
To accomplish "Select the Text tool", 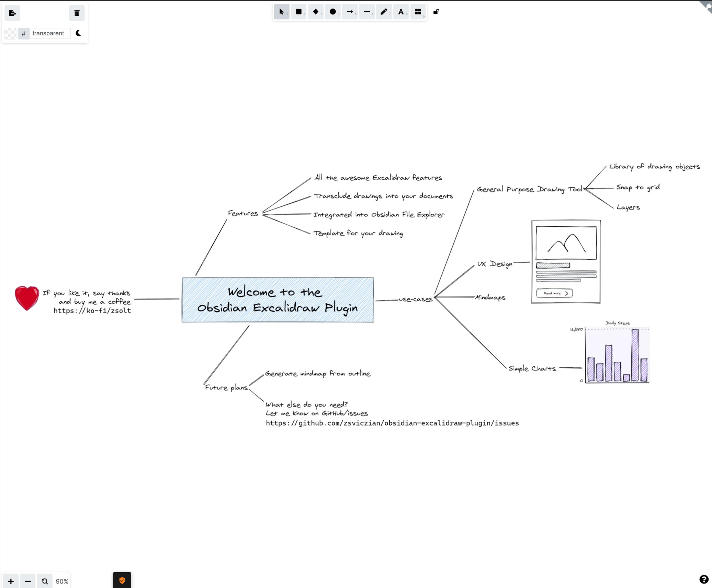I will (400, 12).
